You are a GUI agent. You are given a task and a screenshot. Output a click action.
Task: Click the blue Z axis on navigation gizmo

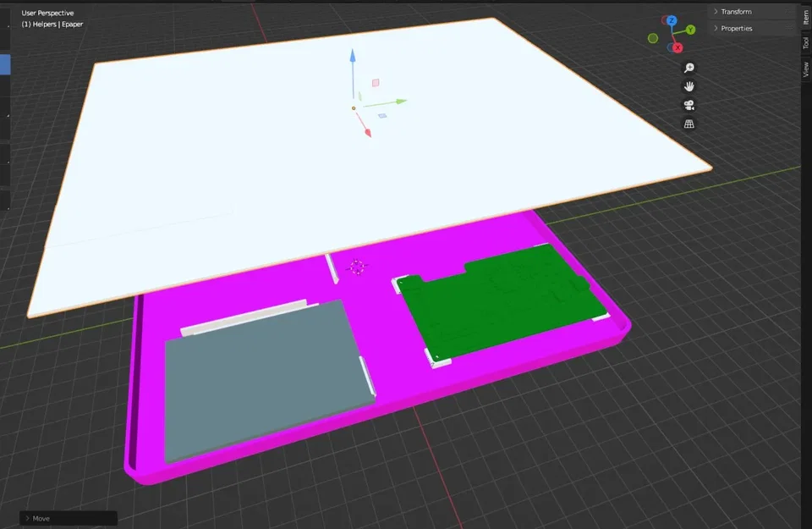point(672,20)
